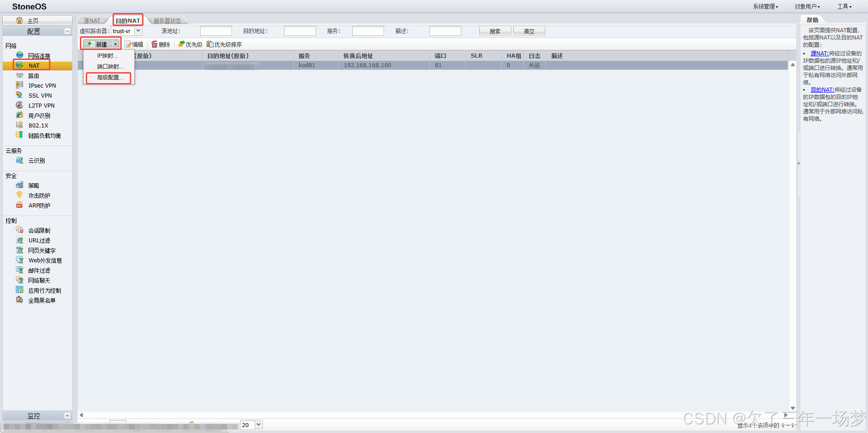Select the kod81 service cell
Screen dimensions: 868x433
point(316,65)
